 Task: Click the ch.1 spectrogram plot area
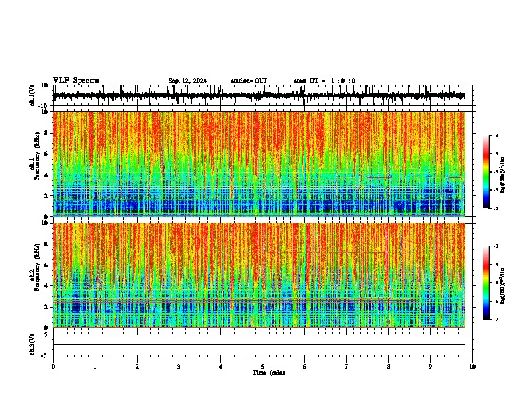pyautogui.click(x=259, y=164)
